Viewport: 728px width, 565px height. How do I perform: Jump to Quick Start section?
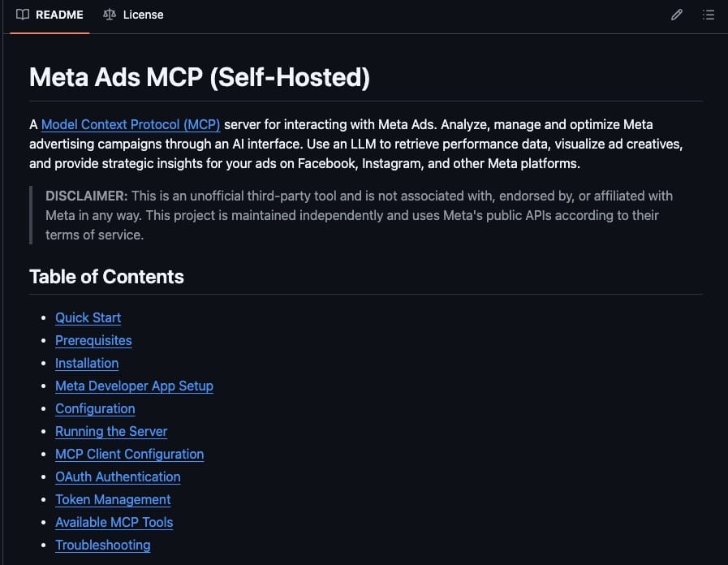pyautogui.click(x=88, y=317)
